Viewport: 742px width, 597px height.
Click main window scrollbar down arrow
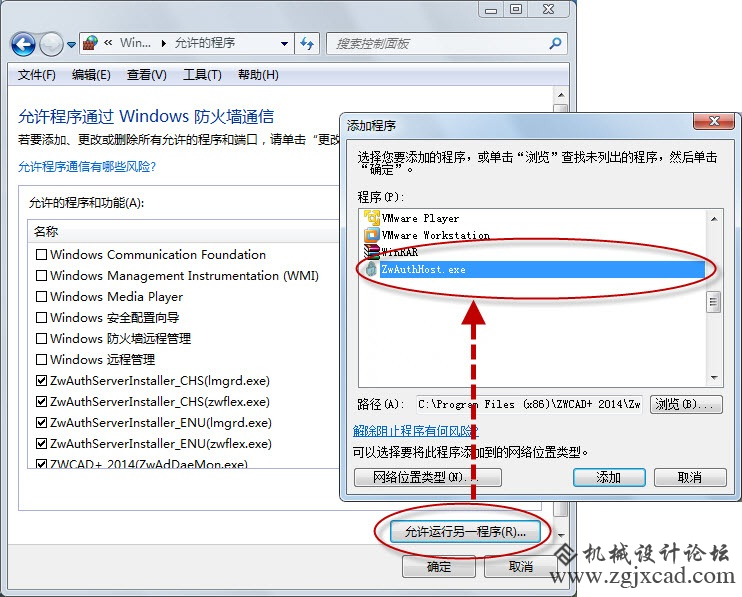click(x=561, y=536)
